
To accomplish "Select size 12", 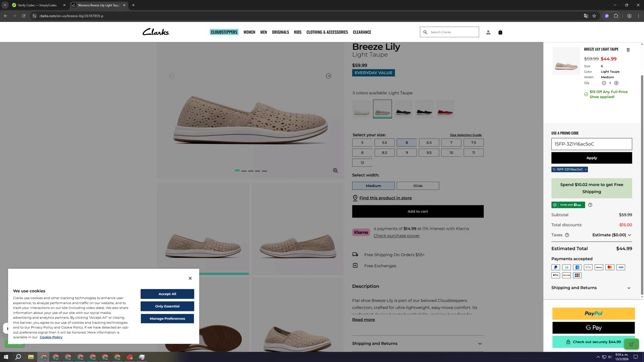I will point(362,163).
